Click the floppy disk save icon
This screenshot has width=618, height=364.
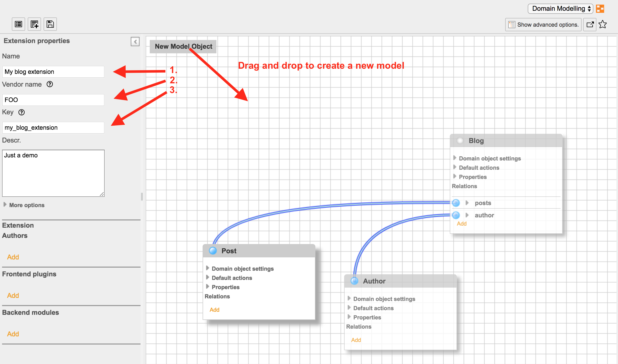[50, 24]
